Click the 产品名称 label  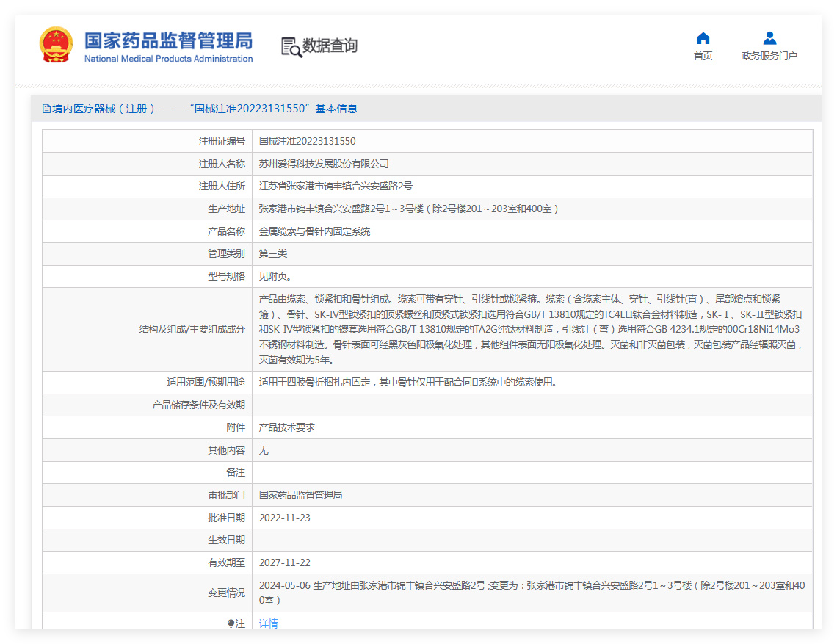click(x=226, y=232)
